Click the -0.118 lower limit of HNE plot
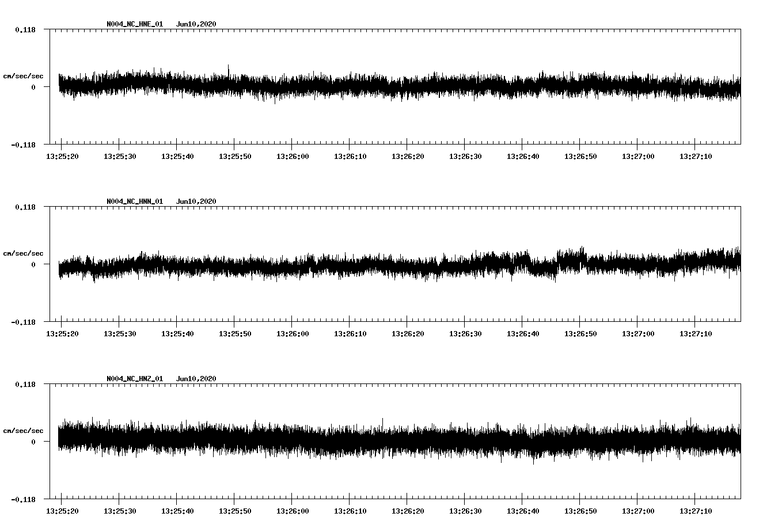The width and height of the screenshot is (782, 532). pyautogui.click(x=23, y=145)
